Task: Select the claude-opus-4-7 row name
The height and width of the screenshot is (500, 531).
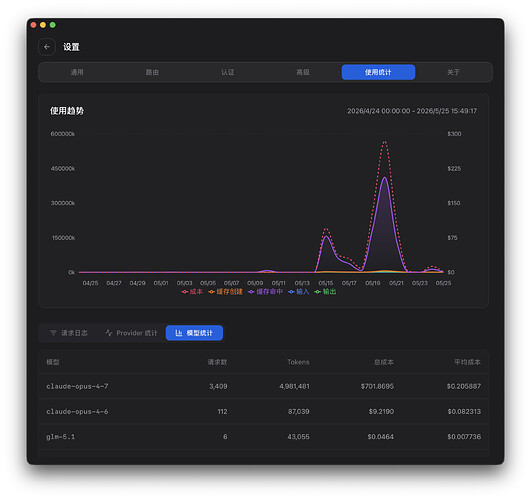Action: pos(77,386)
